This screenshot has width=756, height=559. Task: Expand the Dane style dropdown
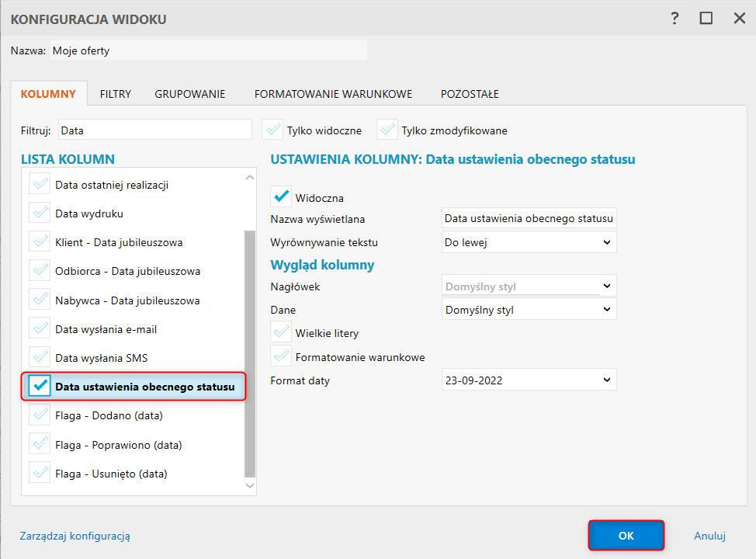(529, 310)
